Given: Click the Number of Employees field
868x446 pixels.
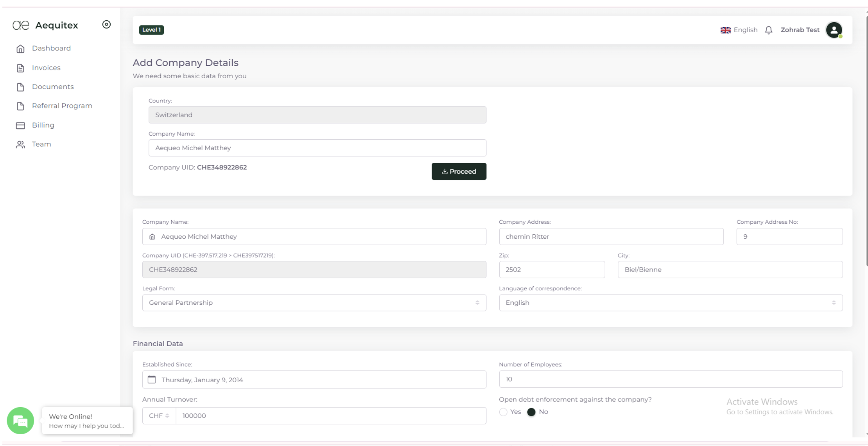Looking at the screenshot, I should click(671, 379).
